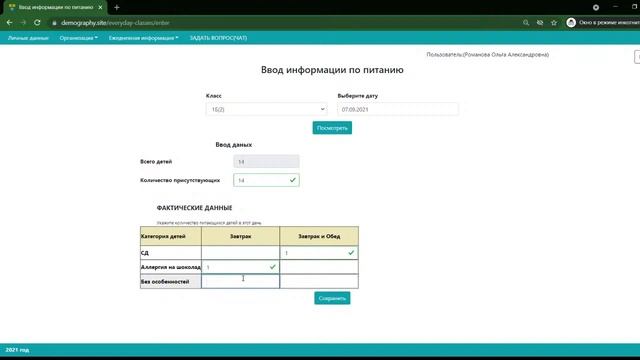640x360 pixels.
Task: Click the crossed-eye tracking icon in address bar
Action: point(540,23)
